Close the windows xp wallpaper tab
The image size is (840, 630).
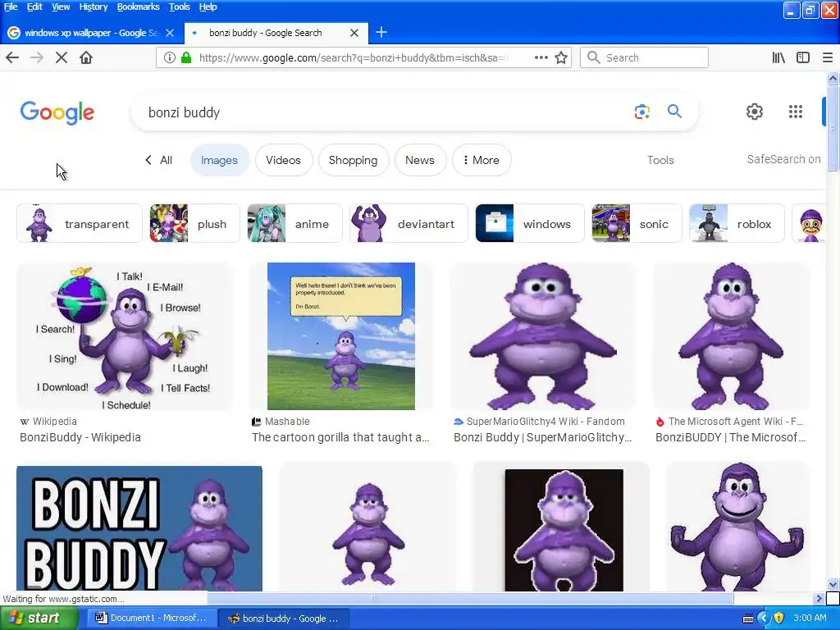(170, 33)
